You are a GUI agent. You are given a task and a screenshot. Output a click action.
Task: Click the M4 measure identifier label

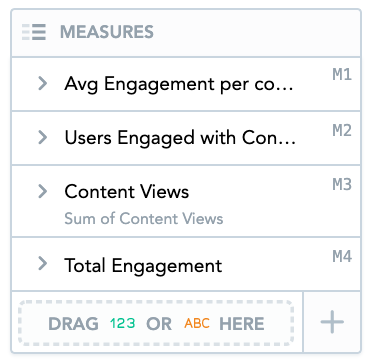[x=342, y=257]
